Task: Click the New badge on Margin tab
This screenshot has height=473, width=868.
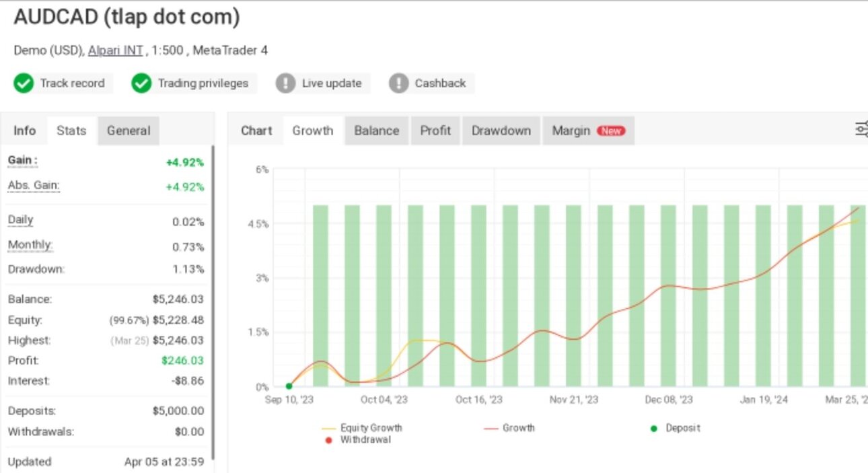Action: (x=611, y=131)
